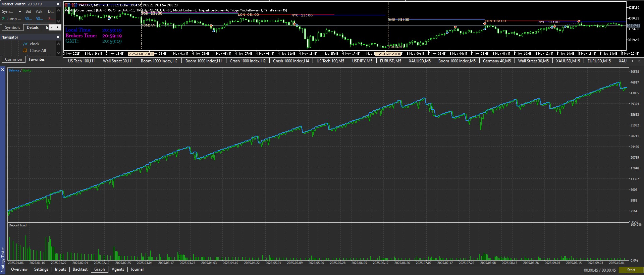Open the US Tech 100,H1 chart tab

(x=82, y=61)
